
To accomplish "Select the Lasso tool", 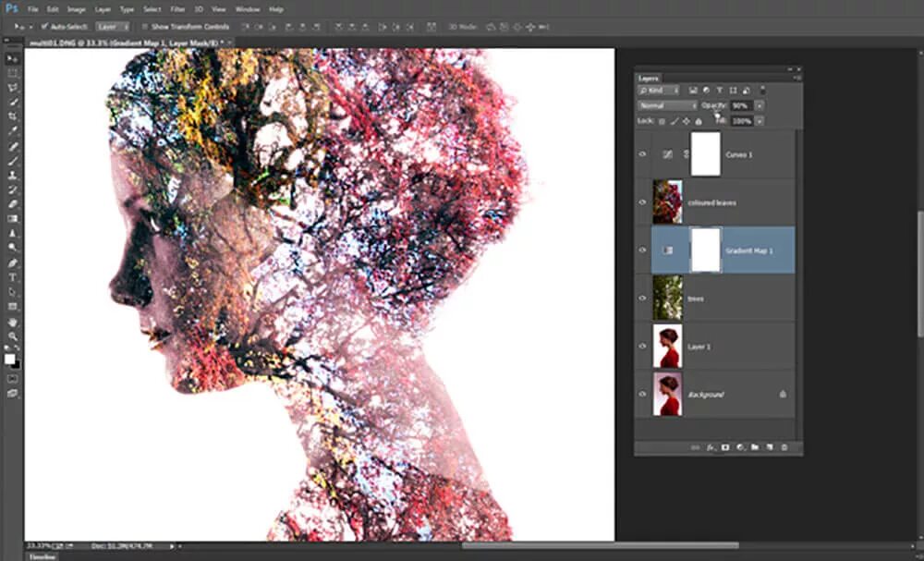I will (12, 88).
